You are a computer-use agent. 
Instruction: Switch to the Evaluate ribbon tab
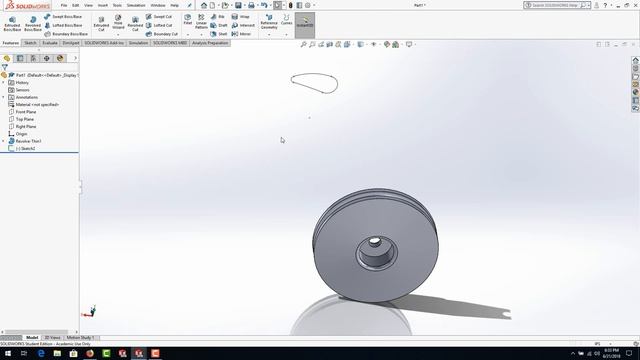[x=50, y=43]
